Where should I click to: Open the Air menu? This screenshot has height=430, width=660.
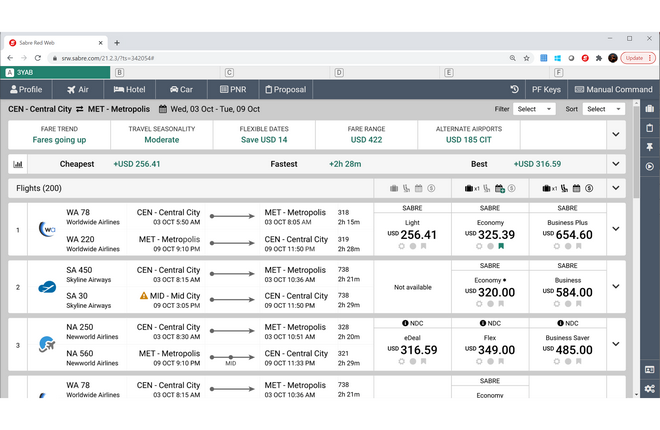point(78,89)
